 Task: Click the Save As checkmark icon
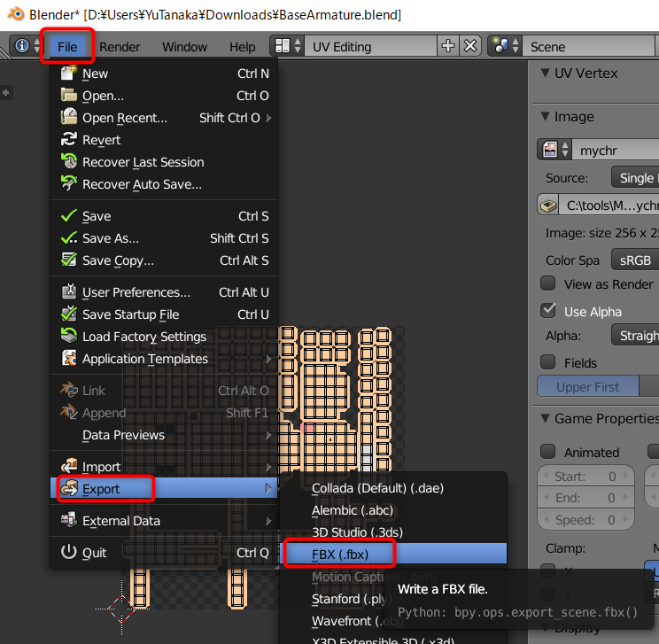68,238
